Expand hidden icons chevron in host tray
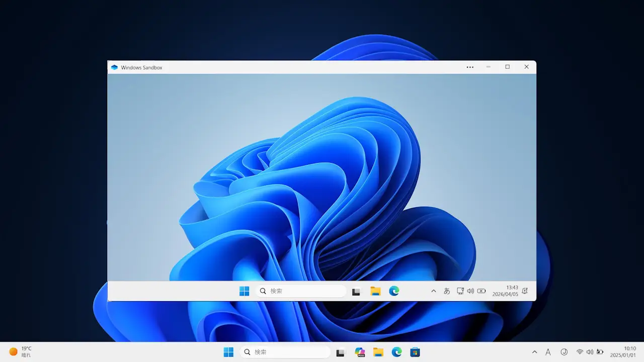 tap(534, 352)
